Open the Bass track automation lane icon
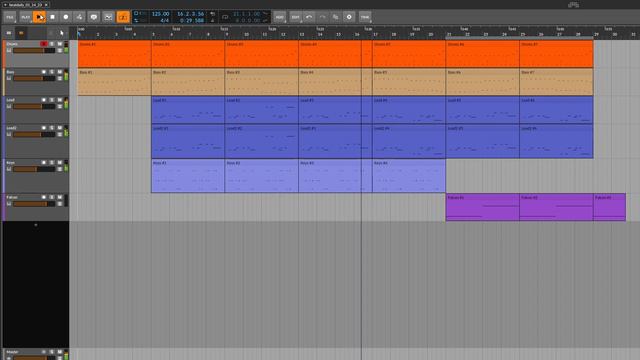Image resolution: width=640 pixels, height=360 pixels. (60, 78)
